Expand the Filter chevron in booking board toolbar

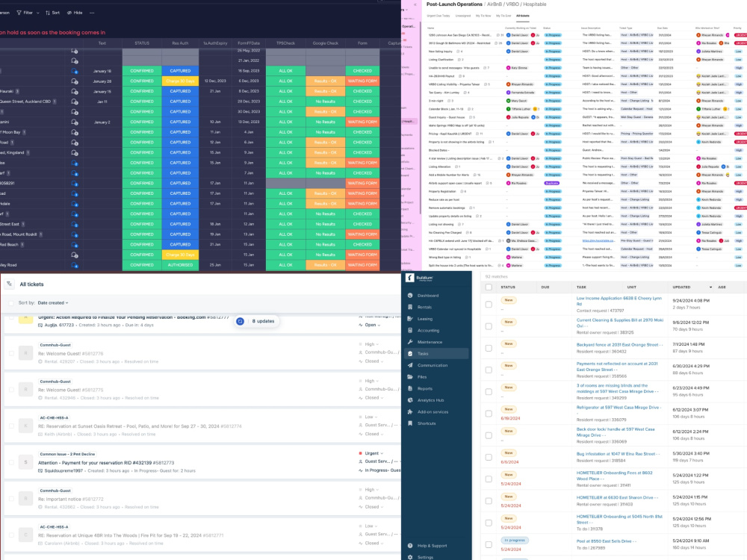pos(37,13)
